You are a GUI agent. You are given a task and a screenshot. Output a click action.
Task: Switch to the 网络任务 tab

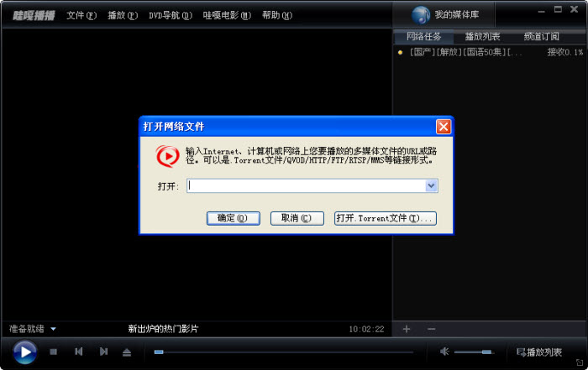click(423, 37)
